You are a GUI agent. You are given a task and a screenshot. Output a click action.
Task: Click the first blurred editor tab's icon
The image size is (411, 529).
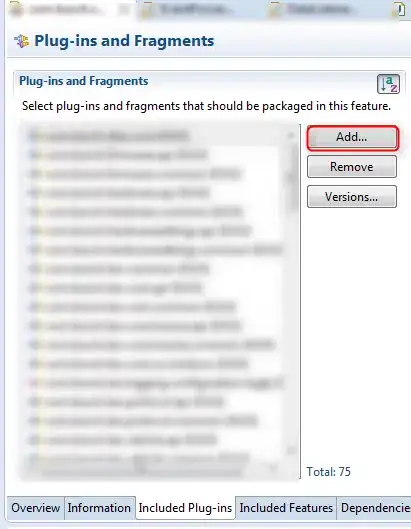point(16,9)
